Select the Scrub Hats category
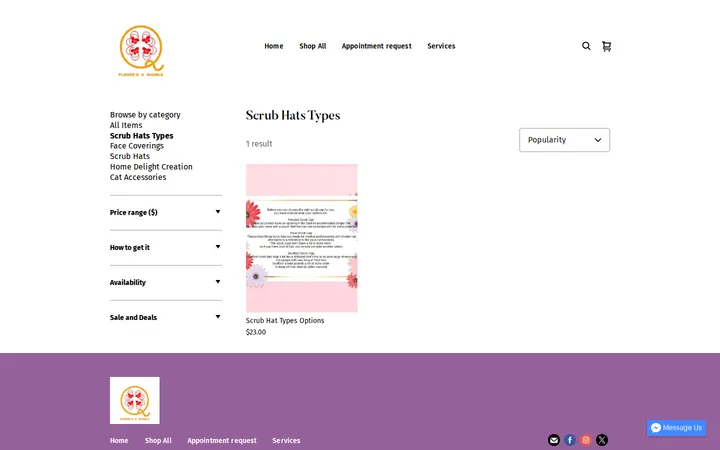The image size is (720, 450). click(x=129, y=156)
